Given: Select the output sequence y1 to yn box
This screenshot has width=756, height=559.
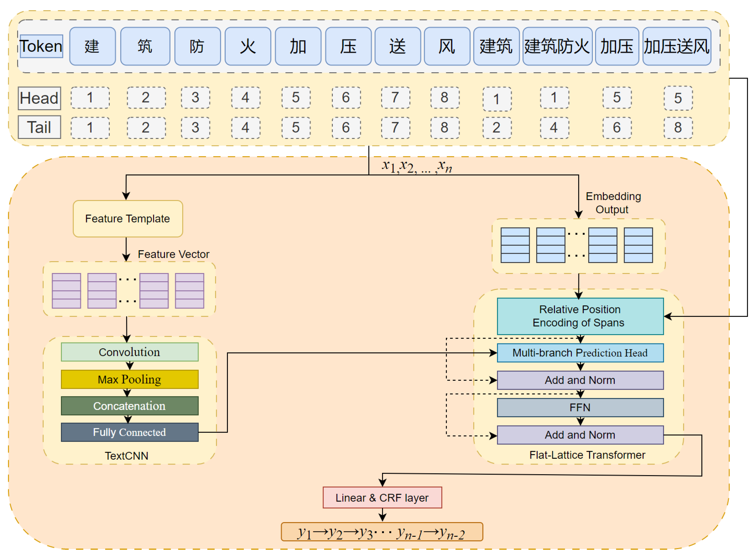Looking at the screenshot, I should click(382, 532).
